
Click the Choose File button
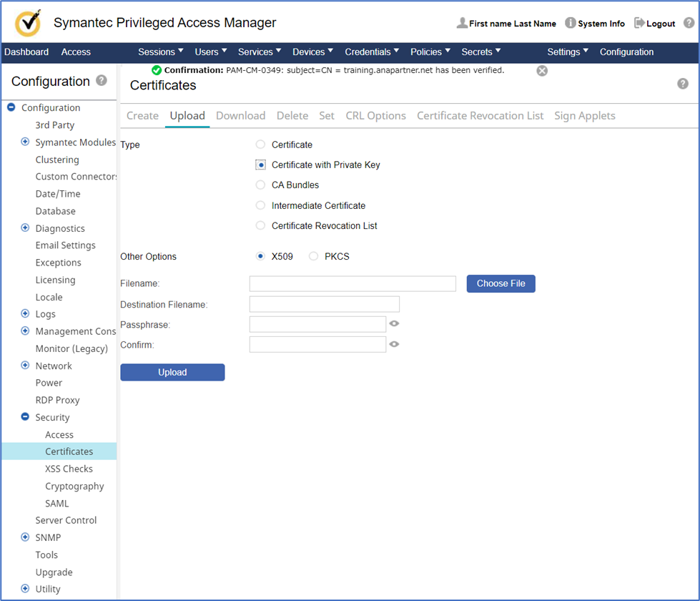(x=501, y=283)
